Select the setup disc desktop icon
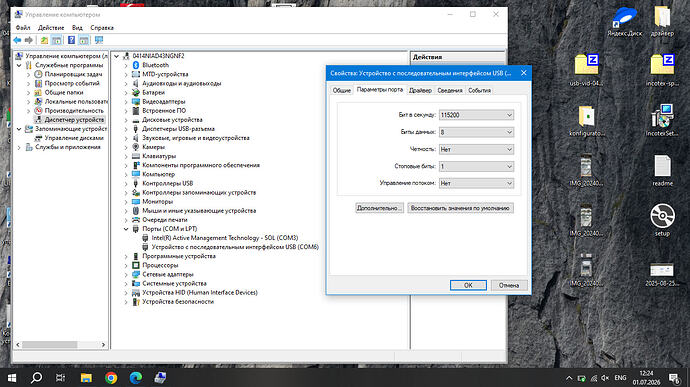The width and height of the screenshot is (690, 387). coord(662,220)
